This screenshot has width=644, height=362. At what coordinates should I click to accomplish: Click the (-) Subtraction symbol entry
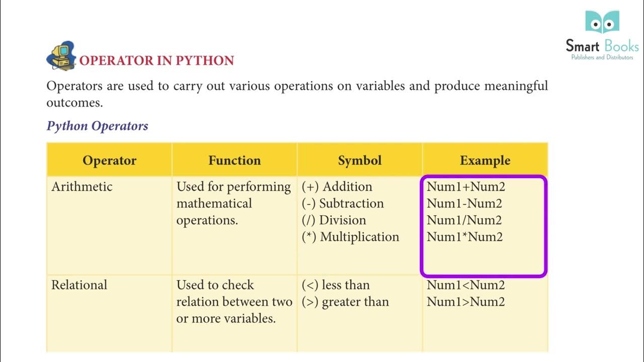[343, 204]
